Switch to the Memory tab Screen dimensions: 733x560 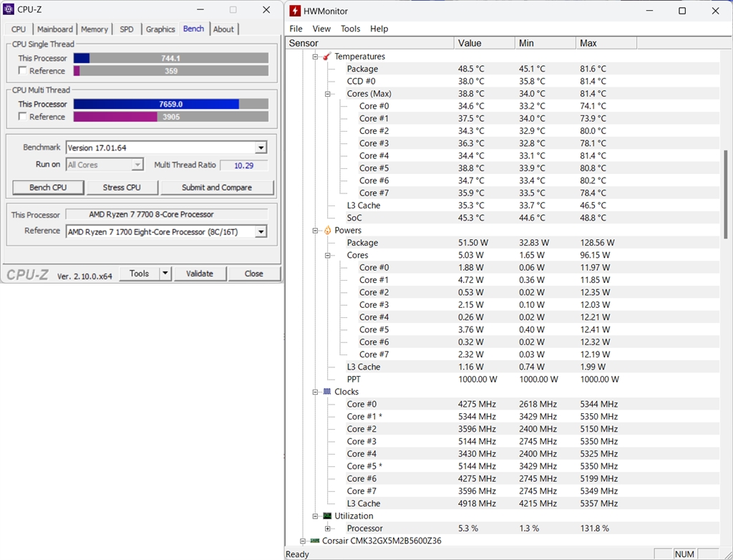94,29
